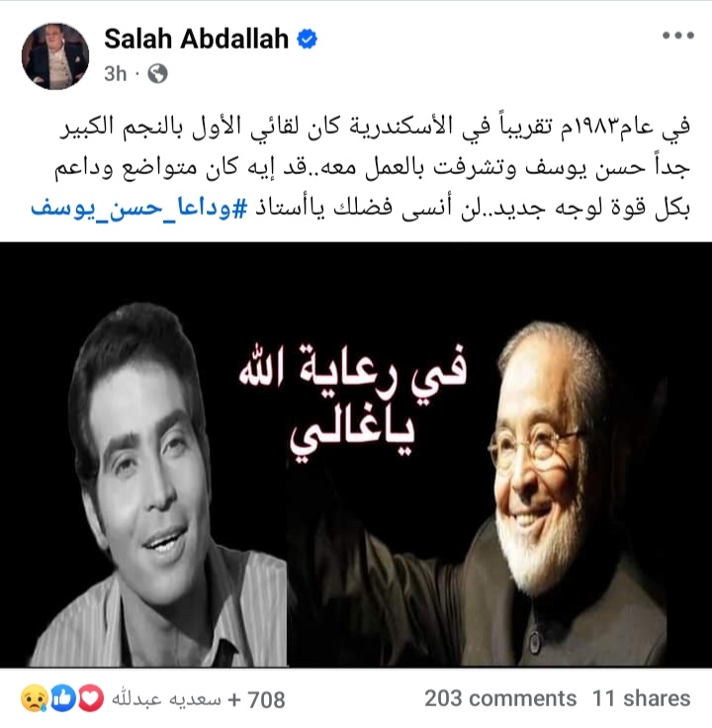Click the blue verified badge icon
712x728 pixels.
(x=308, y=38)
